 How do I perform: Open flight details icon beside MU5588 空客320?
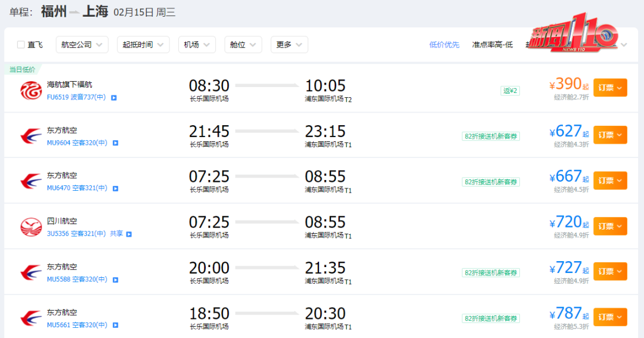pyautogui.click(x=116, y=280)
